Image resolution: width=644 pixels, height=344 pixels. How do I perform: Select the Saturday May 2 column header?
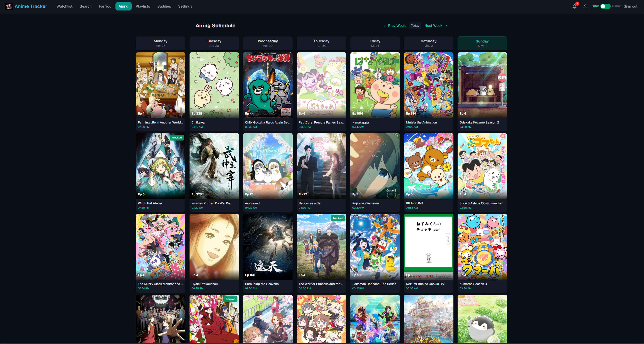tap(429, 43)
